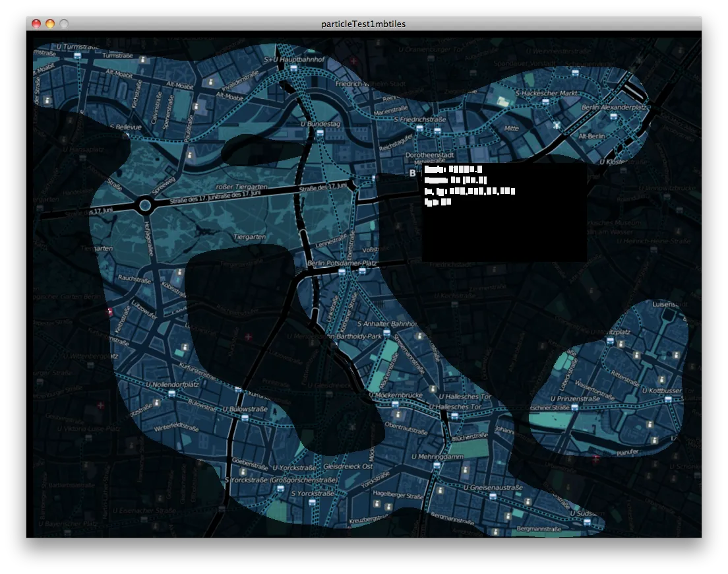Click the Marienstraße street label
This screenshot has width=728, height=574.
coord(390,111)
